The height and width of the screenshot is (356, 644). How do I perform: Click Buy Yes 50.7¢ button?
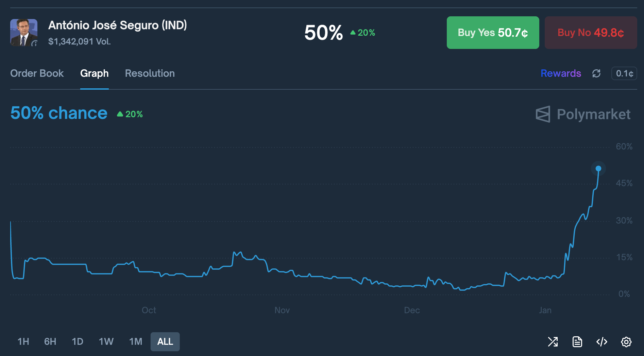pos(493,33)
